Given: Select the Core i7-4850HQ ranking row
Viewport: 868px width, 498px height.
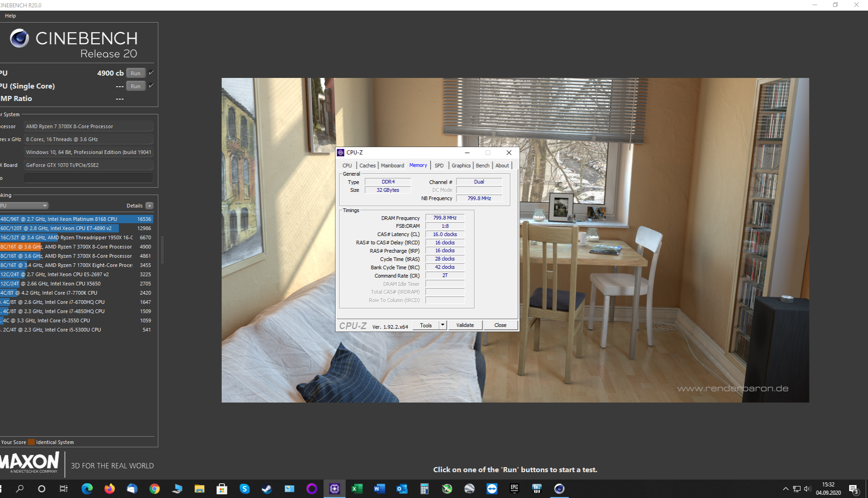Looking at the screenshot, I should click(77, 311).
